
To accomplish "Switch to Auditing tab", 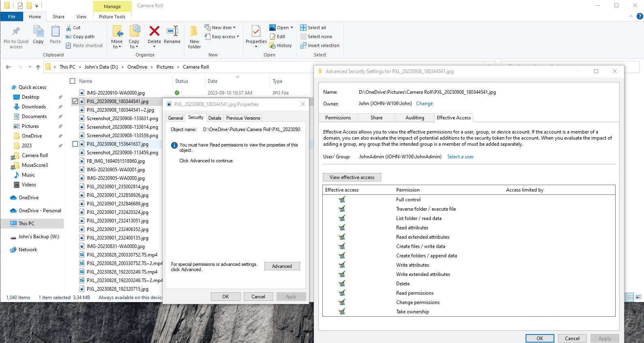I will (x=415, y=118).
